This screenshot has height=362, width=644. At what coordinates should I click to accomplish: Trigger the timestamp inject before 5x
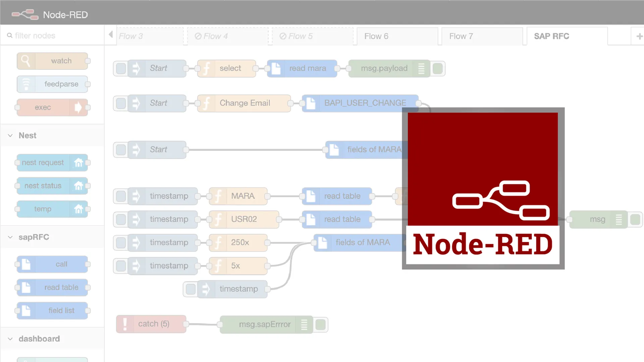pyautogui.click(x=121, y=266)
